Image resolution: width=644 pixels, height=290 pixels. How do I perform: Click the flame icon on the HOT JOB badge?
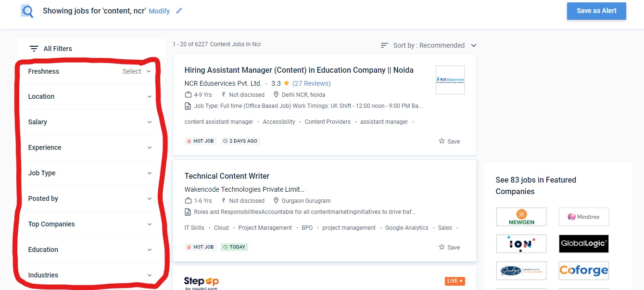tap(189, 141)
